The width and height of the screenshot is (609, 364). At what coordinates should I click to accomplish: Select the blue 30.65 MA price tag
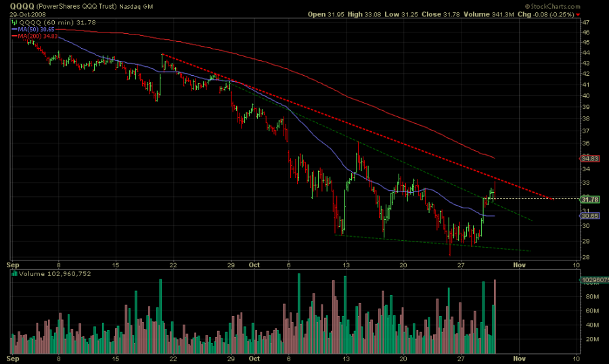click(x=589, y=216)
